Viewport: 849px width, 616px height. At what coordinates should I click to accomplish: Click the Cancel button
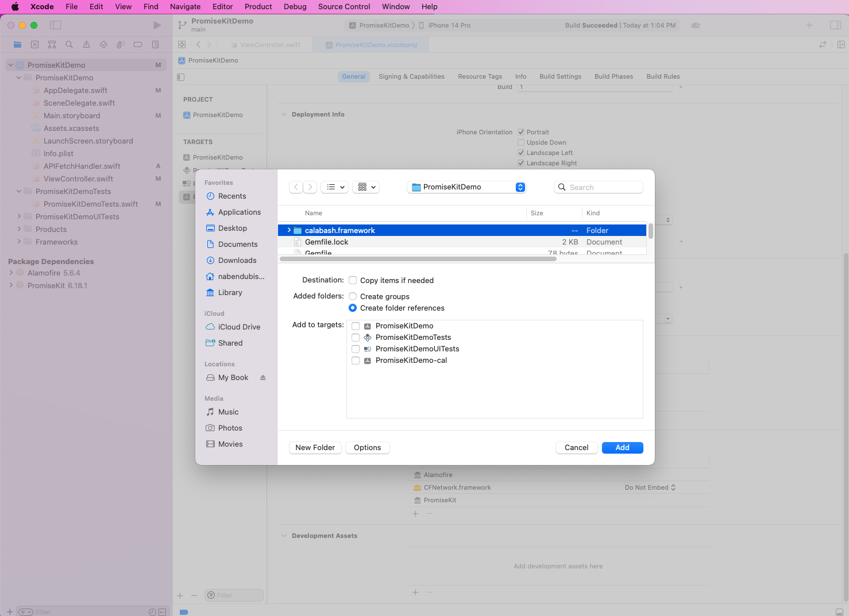[577, 448]
